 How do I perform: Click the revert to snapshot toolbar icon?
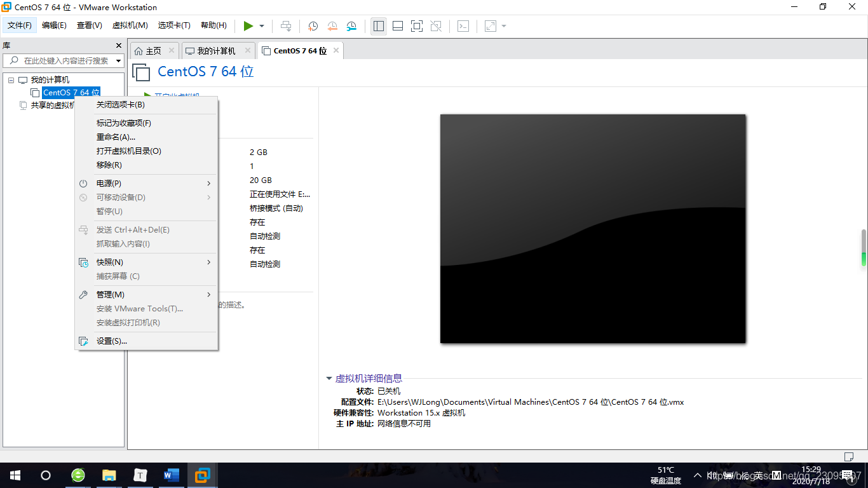(332, 26)
